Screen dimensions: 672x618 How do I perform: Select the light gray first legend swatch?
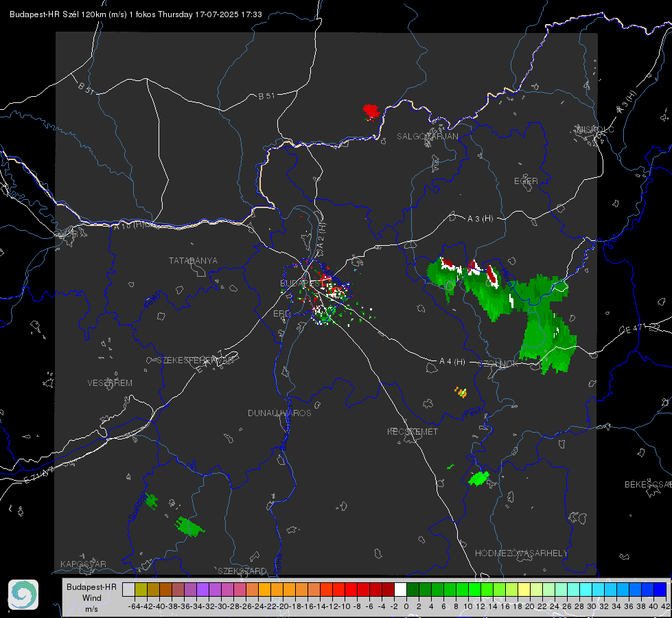coord(128,589)
